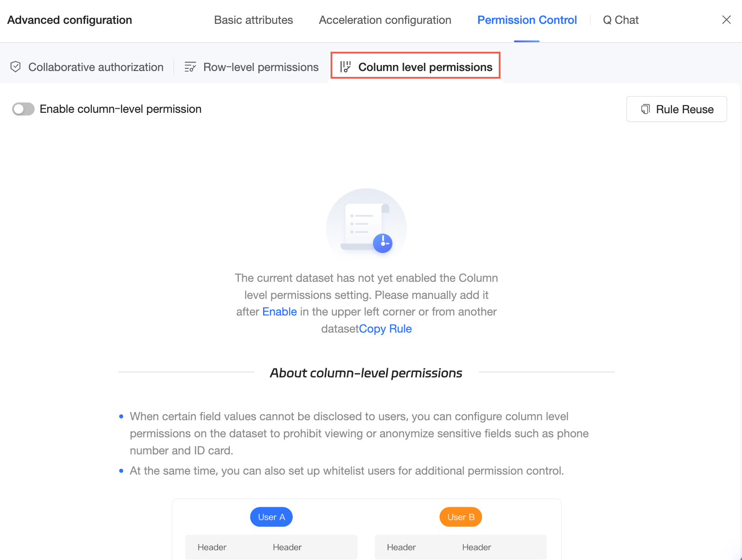Click the copy icon in Rule Reuse

(x=645, y=109)
